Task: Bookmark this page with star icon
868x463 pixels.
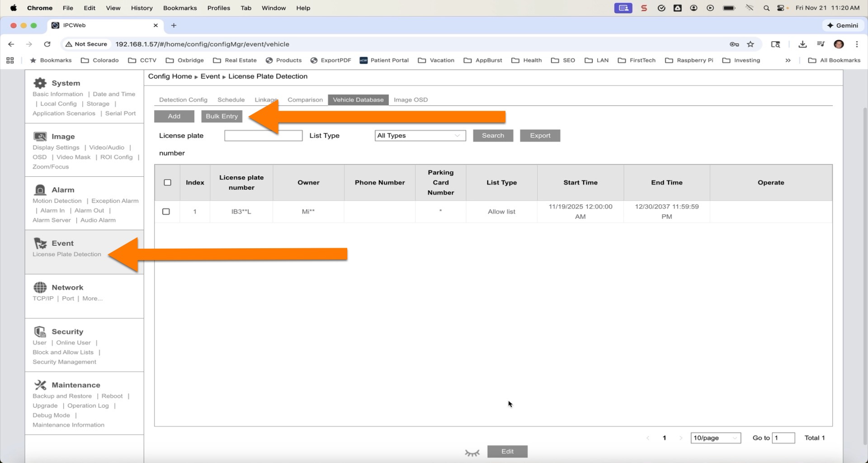Action: (750, 44)
